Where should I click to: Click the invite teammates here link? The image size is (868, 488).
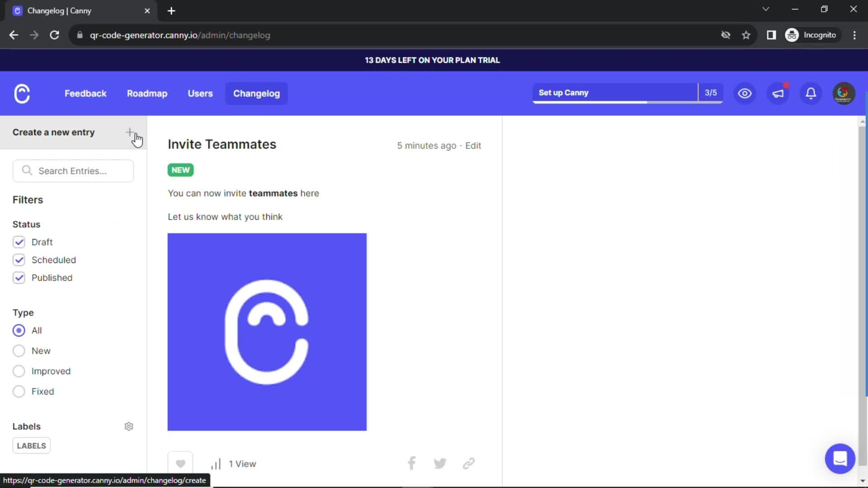pyautogui.click(x=310, y=193)
